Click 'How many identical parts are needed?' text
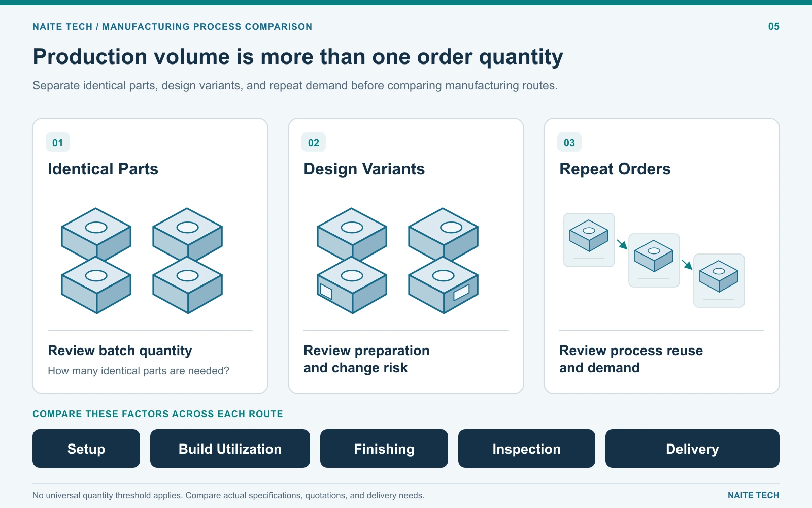 click(x=139, y=371)
